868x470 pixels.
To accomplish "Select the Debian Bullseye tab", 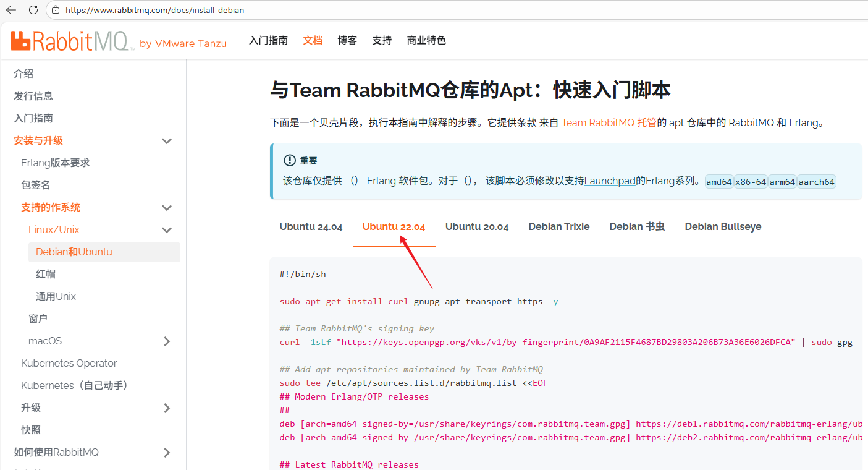I will (723, 226).
